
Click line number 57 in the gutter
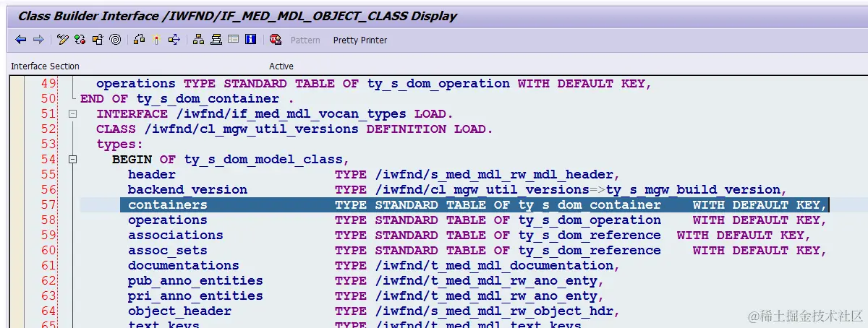click(x=48, y=204)
